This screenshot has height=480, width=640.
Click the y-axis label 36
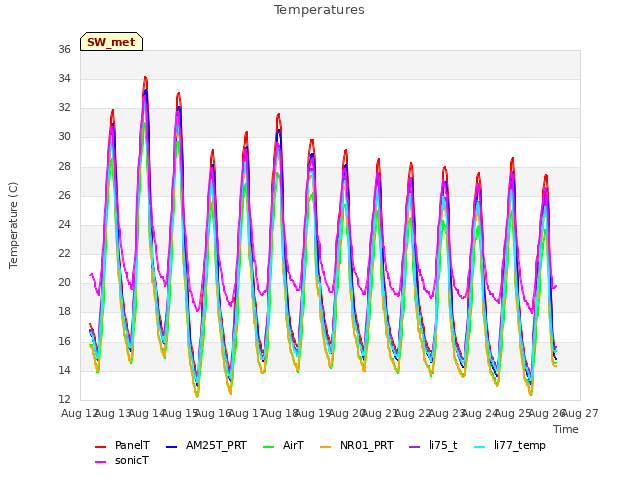[x=64, y=49]
